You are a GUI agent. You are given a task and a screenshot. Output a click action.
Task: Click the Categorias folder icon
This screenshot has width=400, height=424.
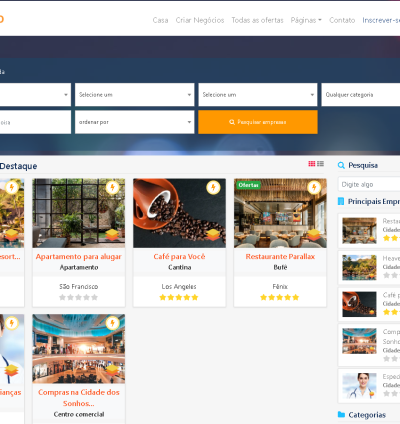coord(341,414)
